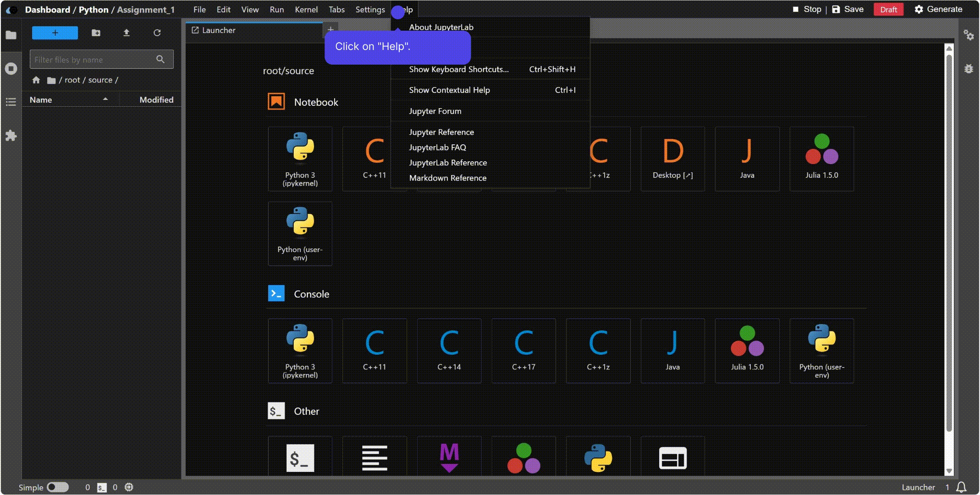Open Java console

(x=673, y=351)
